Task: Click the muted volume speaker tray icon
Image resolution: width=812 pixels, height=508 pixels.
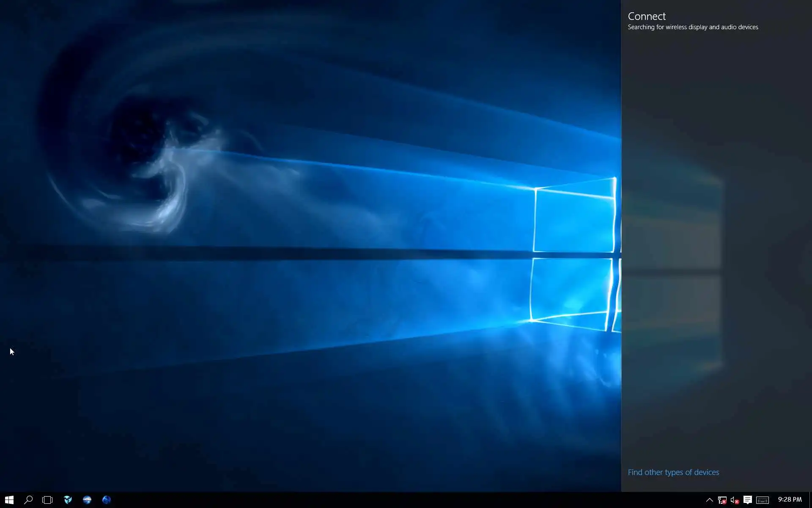Action: (734, 500)
